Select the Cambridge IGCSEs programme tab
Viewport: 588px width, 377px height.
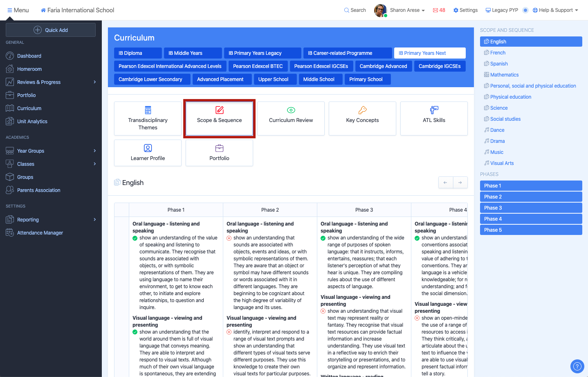coord(440,66)
